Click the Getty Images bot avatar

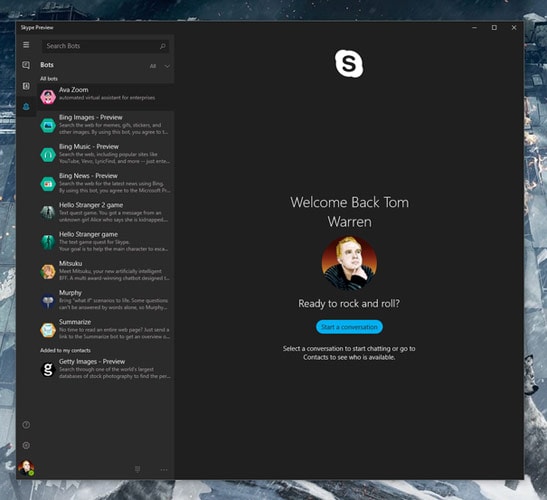(48, 370)
